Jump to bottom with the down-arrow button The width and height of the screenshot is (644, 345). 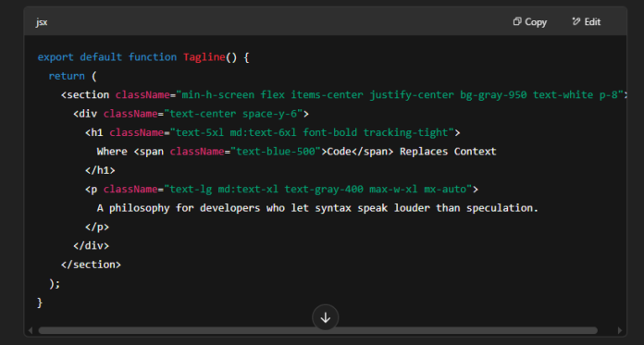click(x=326, y=317)
